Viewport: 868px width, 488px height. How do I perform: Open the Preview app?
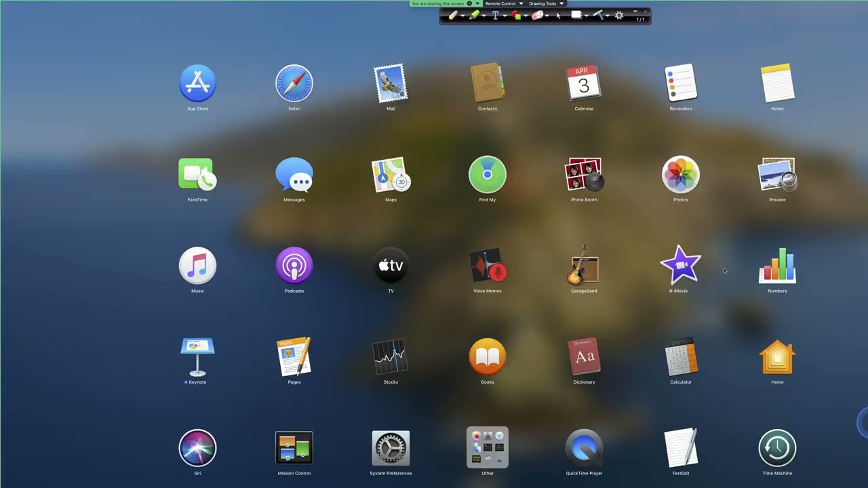pos(777,174)
